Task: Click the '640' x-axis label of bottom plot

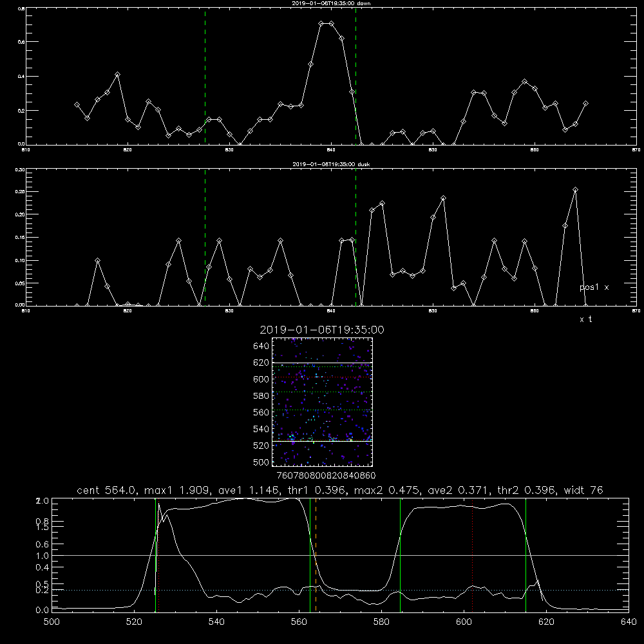Action: coord(629,622)
